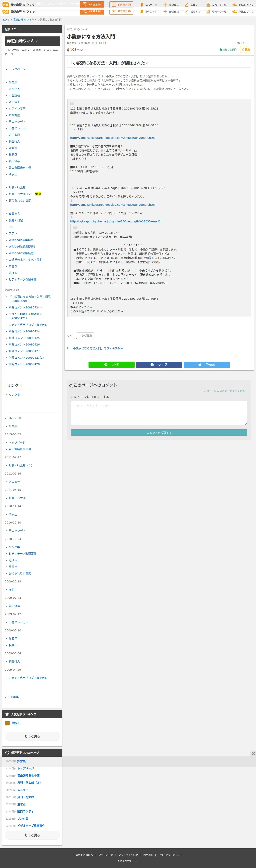Open the 永田寿康 sidebar link
The width and height of the screenshot is (256, 868).
[x=14, y=135]
